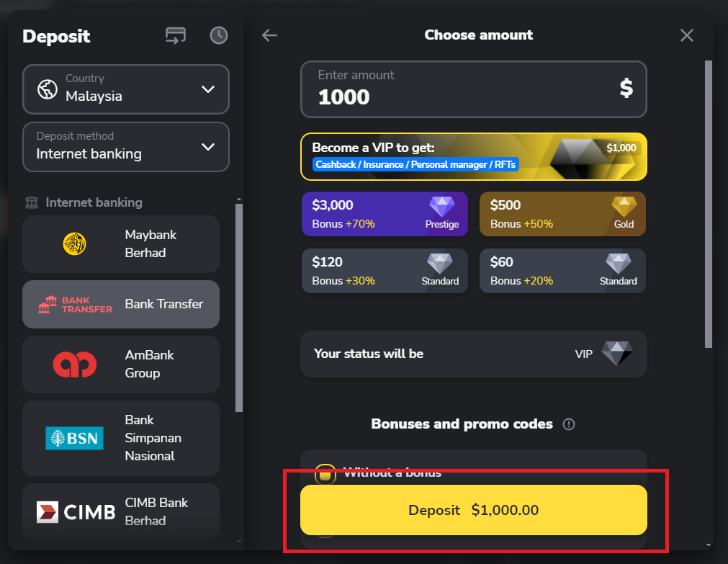
Task: Pick Bank Simpanan Nasional BSN logo
Action: tap(74, 438)
